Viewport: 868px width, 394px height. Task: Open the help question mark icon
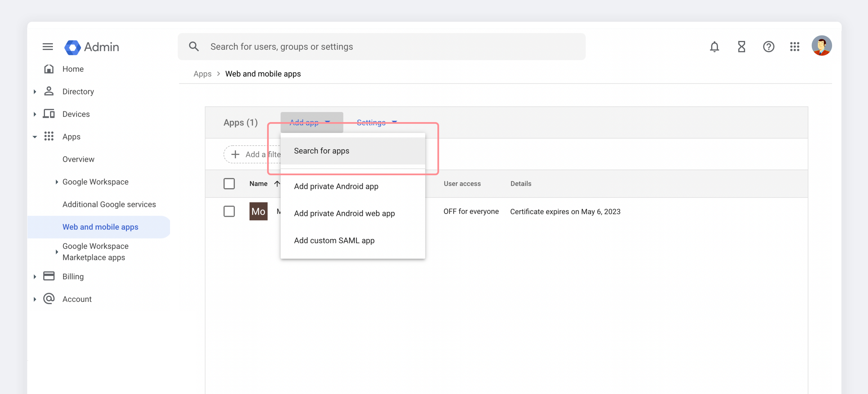[x=768, y=46]
